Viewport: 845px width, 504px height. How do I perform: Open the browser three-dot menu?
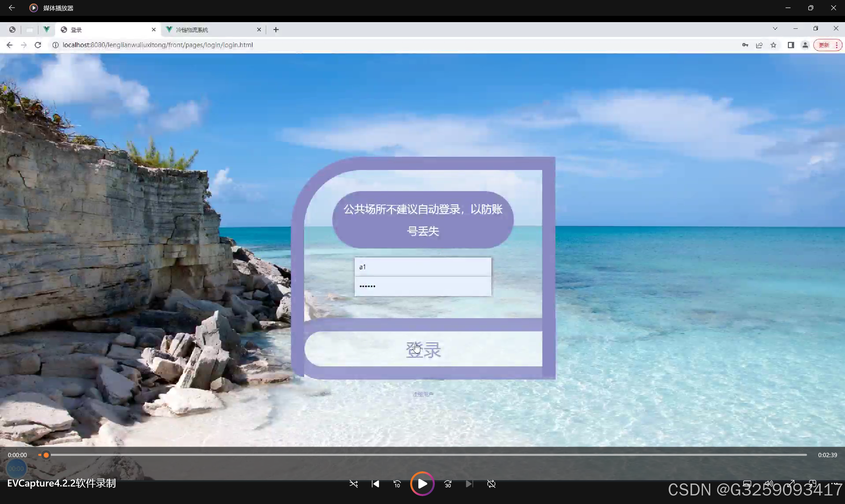tap(837, 45)
